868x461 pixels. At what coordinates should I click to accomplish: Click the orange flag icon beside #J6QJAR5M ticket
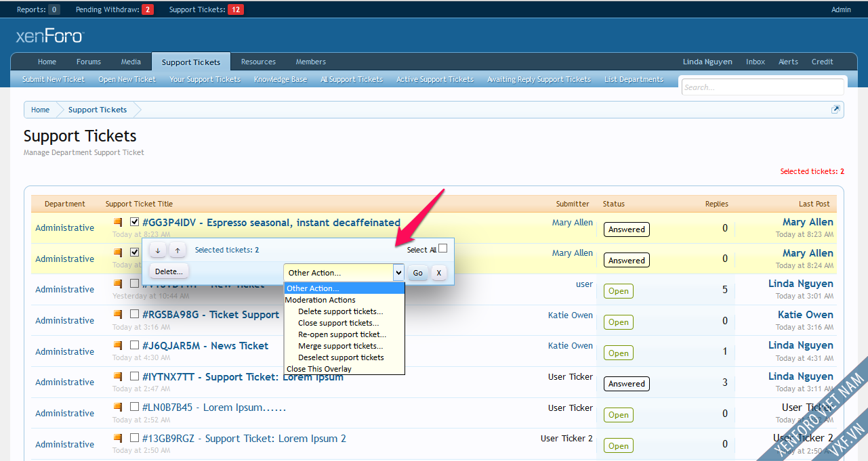[118, 345]
